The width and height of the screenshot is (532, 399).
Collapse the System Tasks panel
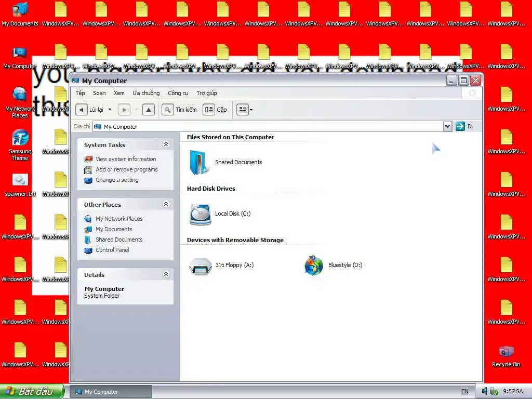pyautogui.click(x=166, y=144)
